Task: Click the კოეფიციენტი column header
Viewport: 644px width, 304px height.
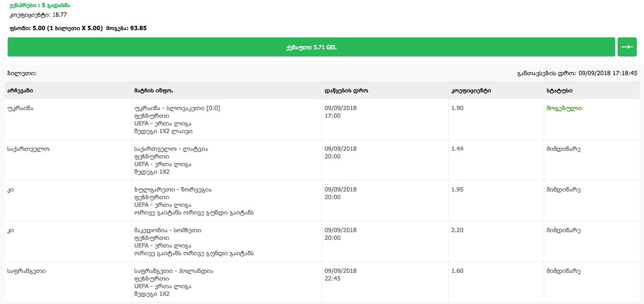Action: coord(471,90)
